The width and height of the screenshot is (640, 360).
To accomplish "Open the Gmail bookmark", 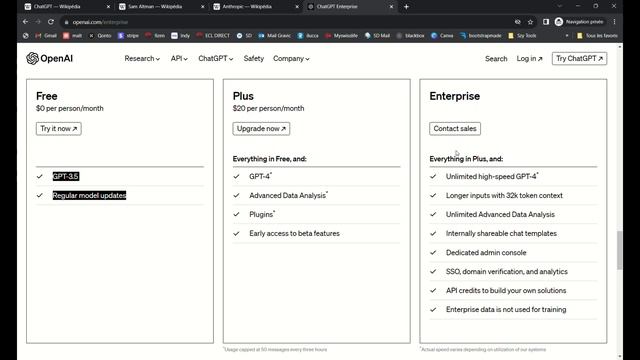I will [46, 36].
